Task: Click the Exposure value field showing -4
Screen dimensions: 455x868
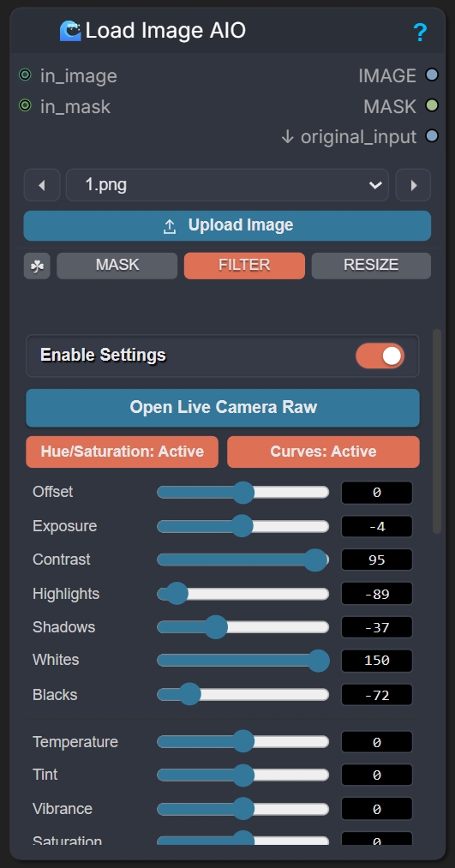Action: (376, 526)
